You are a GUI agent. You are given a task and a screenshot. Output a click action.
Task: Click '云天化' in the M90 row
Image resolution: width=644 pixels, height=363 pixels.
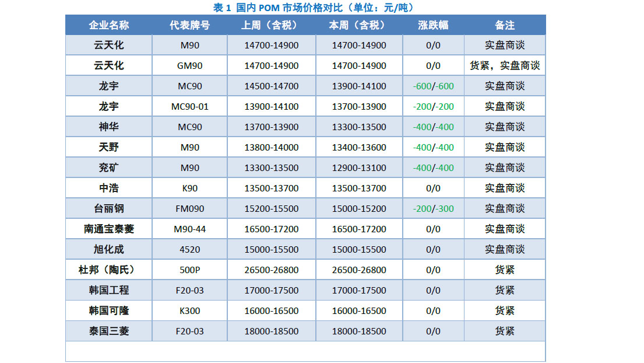[109, 45]
